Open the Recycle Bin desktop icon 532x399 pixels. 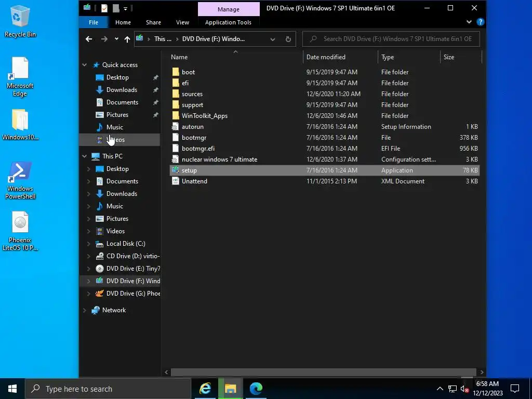click(20, 21)
